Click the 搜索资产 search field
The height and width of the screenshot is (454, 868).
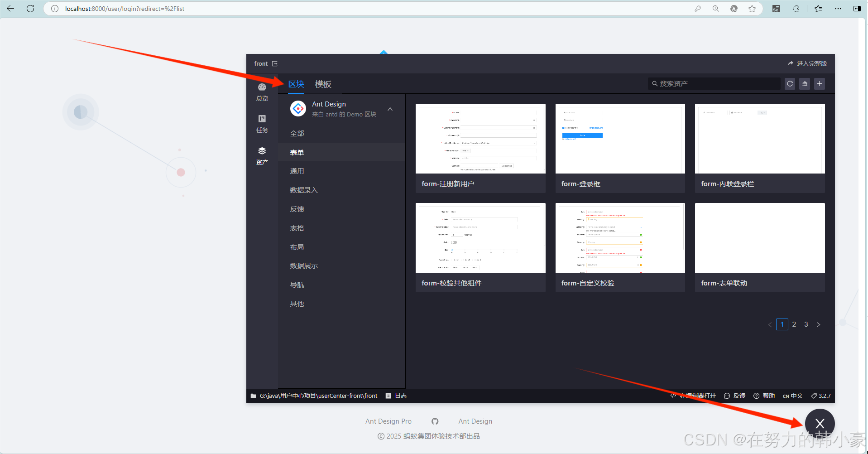click(713, 83)
